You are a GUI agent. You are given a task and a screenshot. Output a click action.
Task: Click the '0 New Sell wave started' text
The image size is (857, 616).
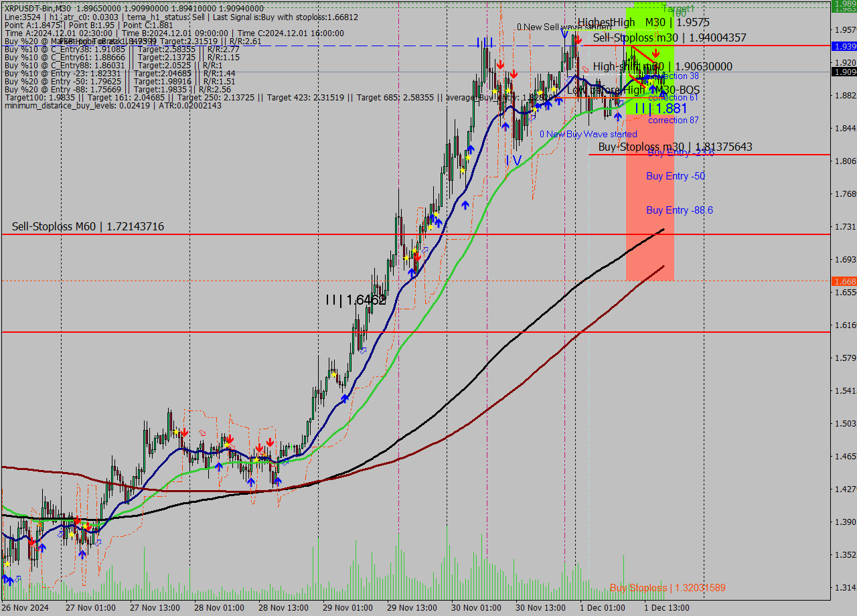(564, 27)
